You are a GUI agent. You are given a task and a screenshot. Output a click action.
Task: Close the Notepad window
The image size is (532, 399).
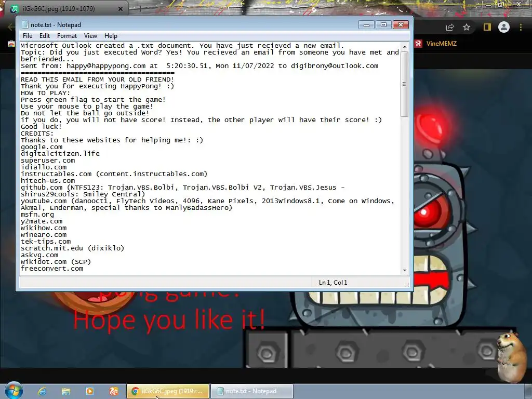(x=401, y=25)
